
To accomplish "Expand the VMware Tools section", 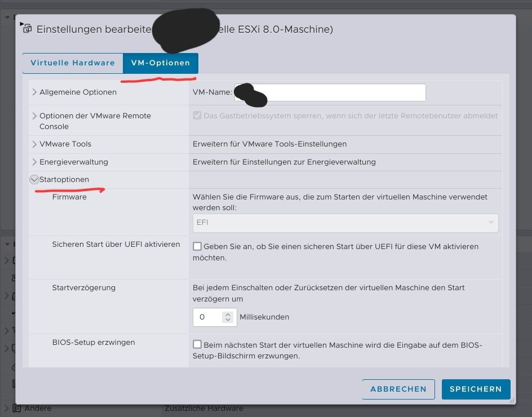I will pyautogui.click(x=34, y=144).
